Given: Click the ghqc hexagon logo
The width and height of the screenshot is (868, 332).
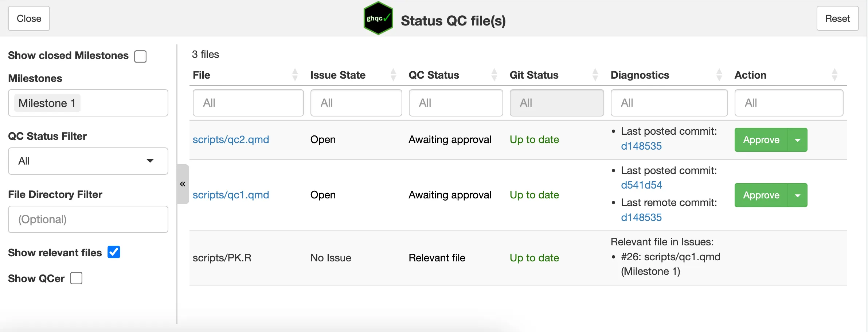Looking at the screenshot, I should (378, 19).
